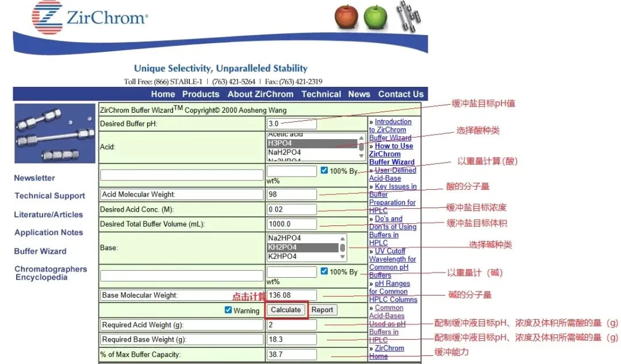Select KH2PO4 in the Base list
621x364 pixels.
point(303,247)
